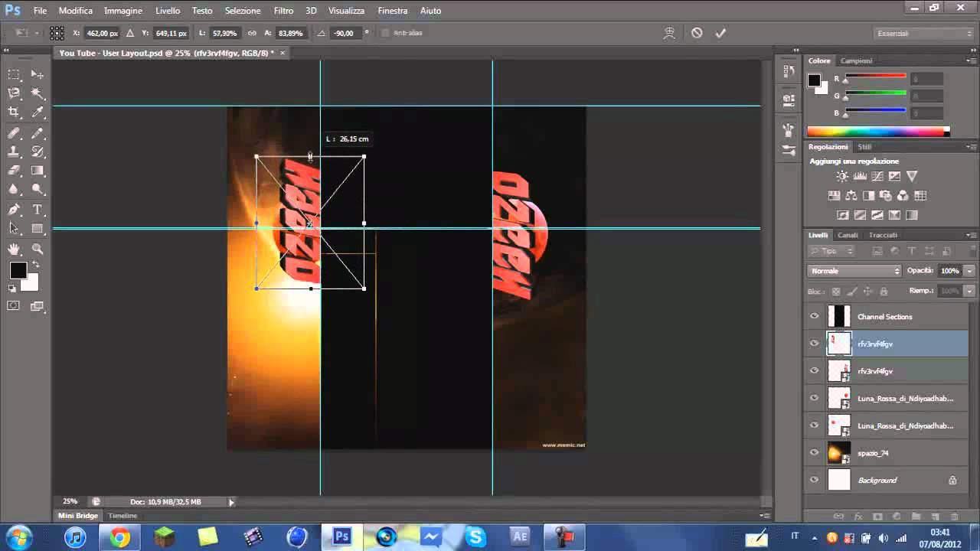Open the Riemp. fill dropdown arrow
This screenshot has height=551, width=980.
(970, 291)
